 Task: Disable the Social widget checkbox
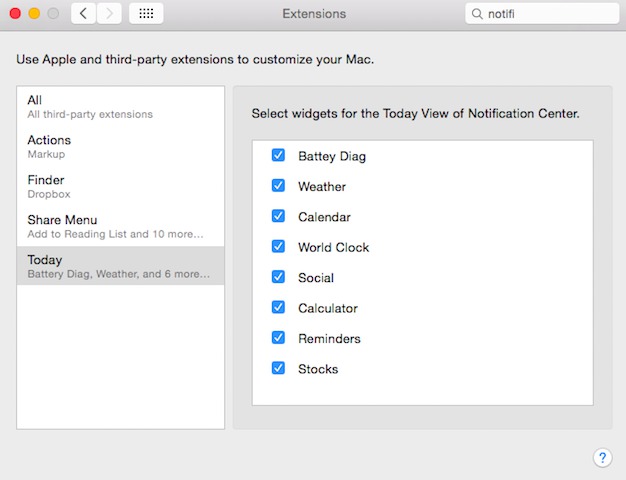point(279,277)
